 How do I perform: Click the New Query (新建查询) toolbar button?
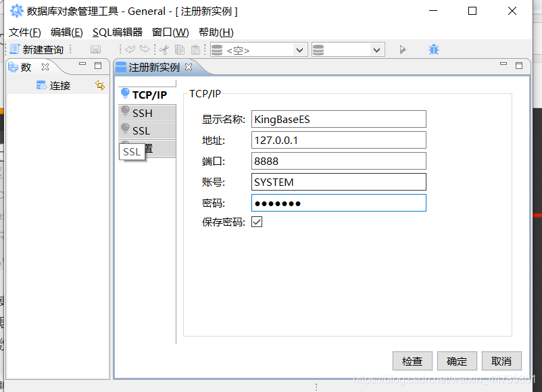(36, 50)
